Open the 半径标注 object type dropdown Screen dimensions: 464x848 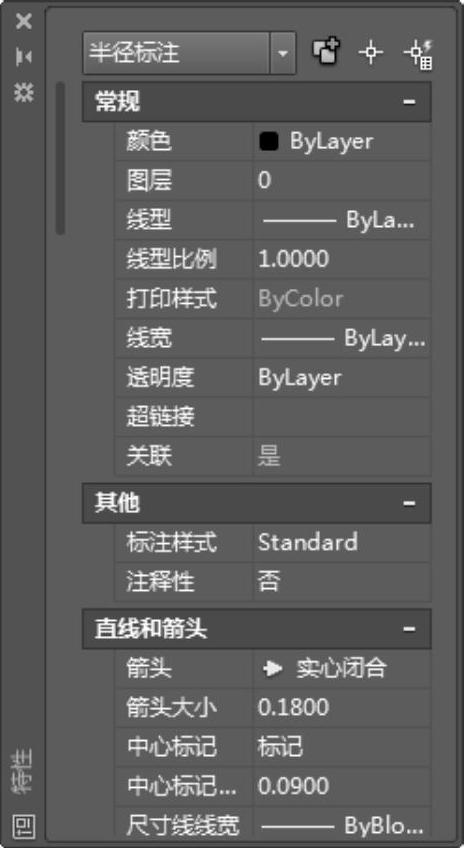click(283, 54)
